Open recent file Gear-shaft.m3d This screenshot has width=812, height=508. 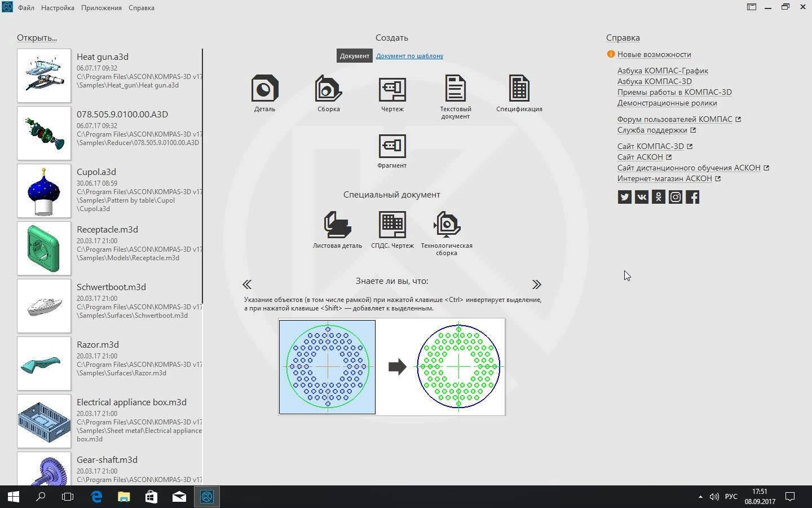109,468
